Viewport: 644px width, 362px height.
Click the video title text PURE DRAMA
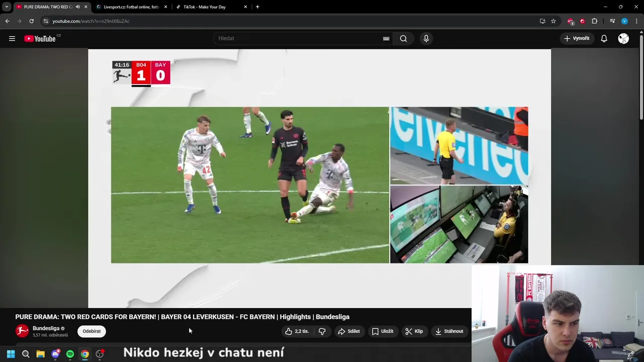[x=182, y=317]
